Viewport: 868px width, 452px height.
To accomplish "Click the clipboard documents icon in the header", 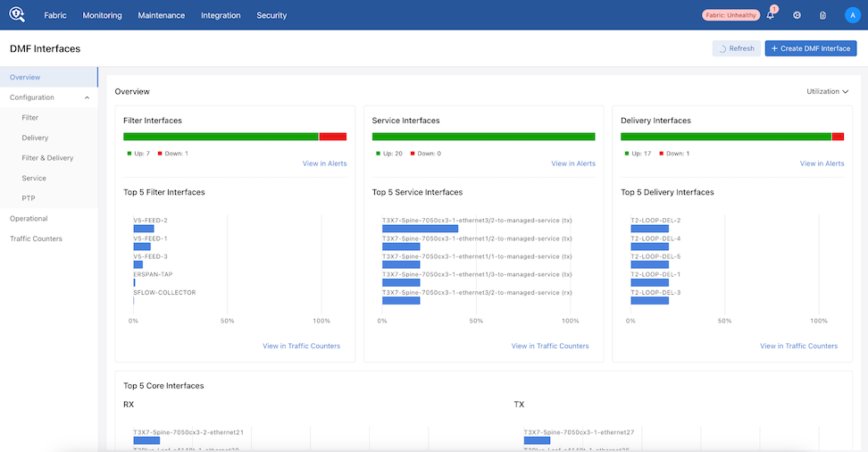I will tap(822, 15).
